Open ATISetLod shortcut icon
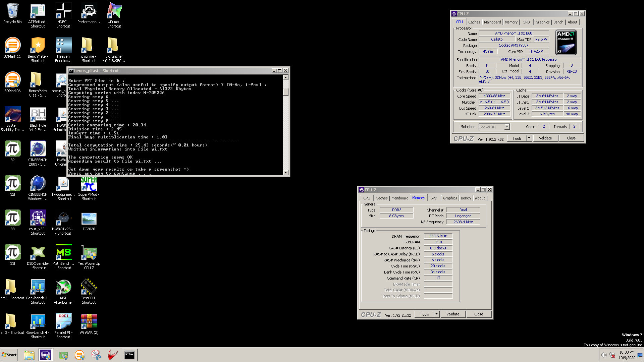 coord(38,15)
